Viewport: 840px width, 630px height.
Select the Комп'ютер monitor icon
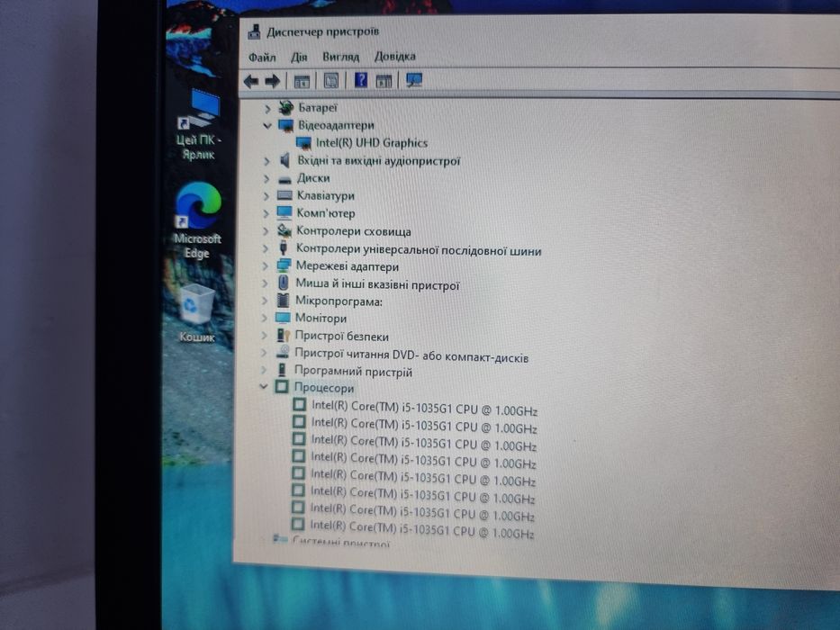285,213
